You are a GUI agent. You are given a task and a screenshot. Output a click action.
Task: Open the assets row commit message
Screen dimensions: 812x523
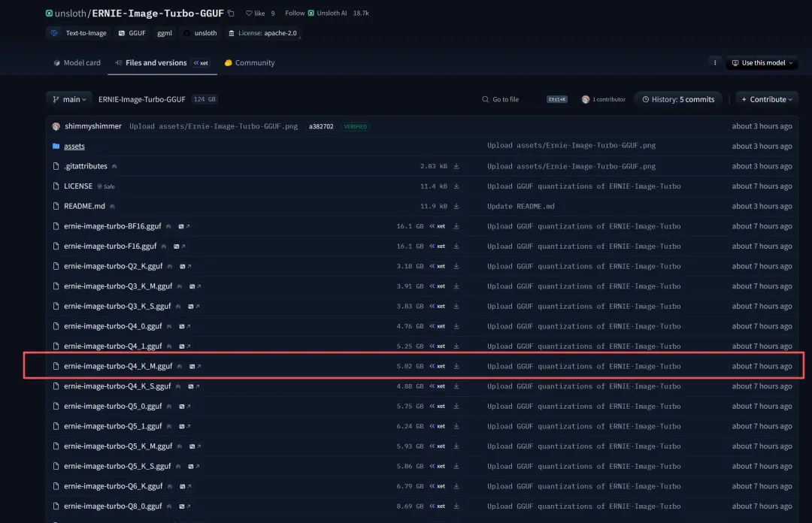point(571,146)
